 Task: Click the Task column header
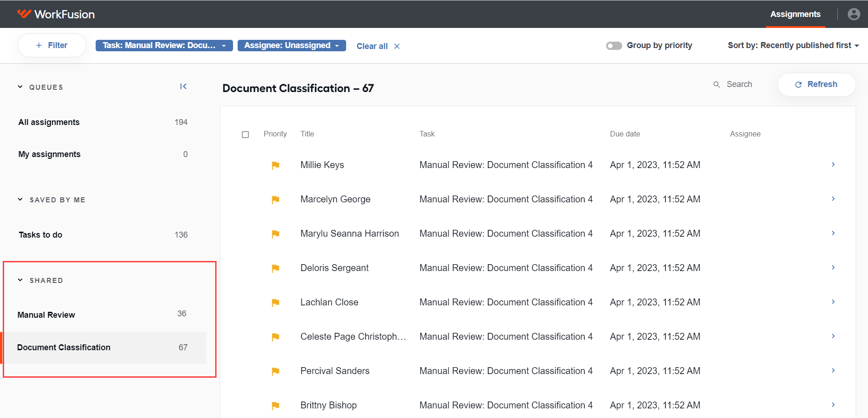pyautogui.click(x=427, y=134)
